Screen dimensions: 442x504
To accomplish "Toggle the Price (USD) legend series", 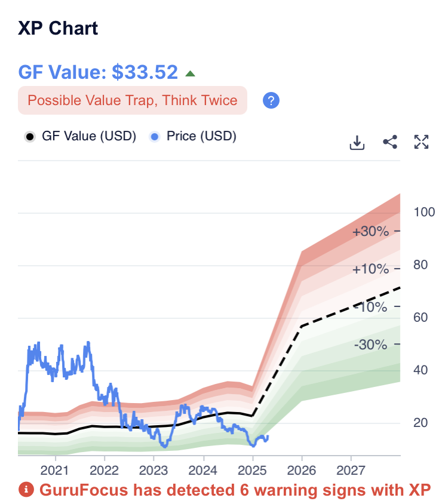I will point(194,136).
